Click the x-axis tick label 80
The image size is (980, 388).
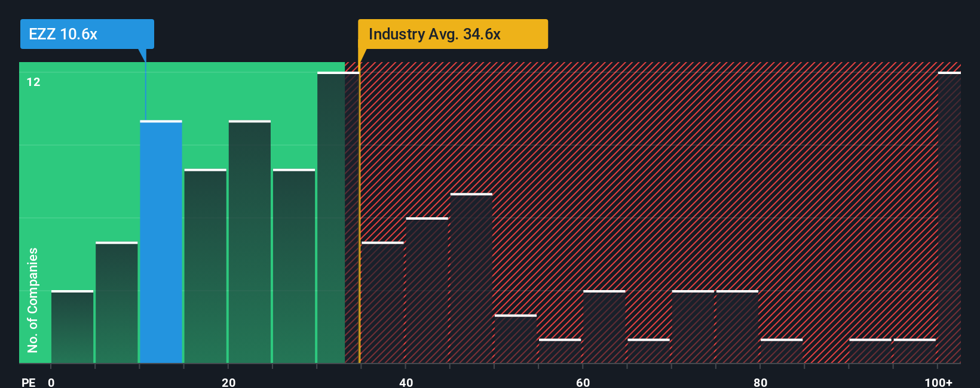760,382
